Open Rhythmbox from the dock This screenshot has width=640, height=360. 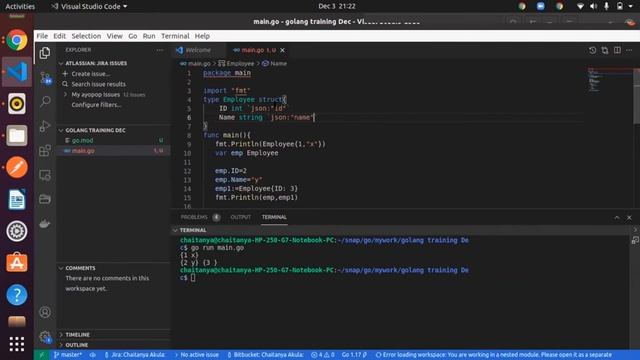point(17,104)
